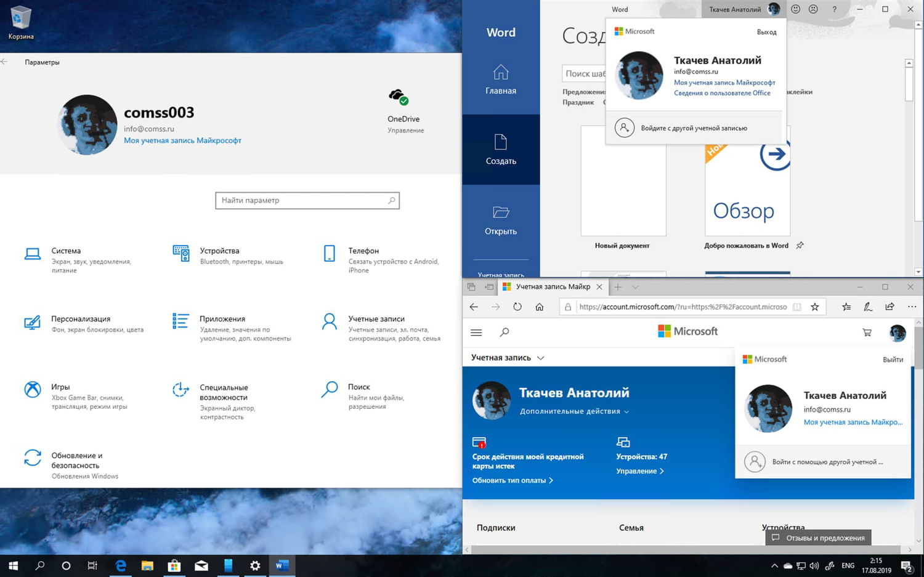Open Word help question mark
Image resolution: width=924 pixels, height=577 pixels.
834,9
